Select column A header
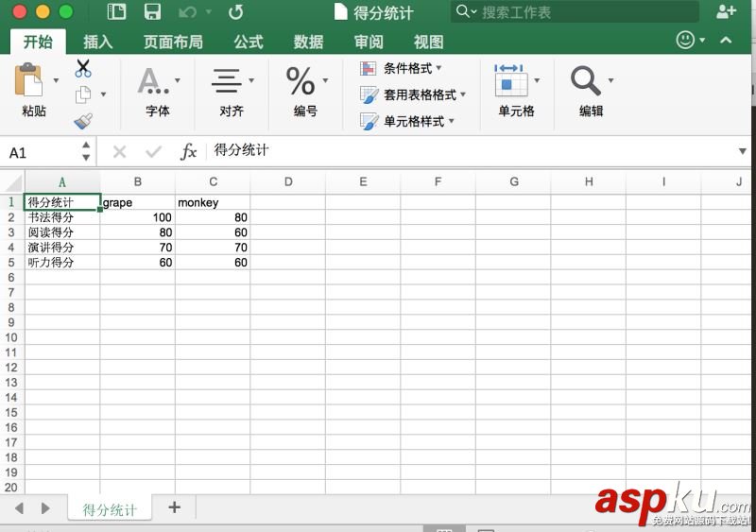Viewport: 756px width, 532px height. pos(62,182)
